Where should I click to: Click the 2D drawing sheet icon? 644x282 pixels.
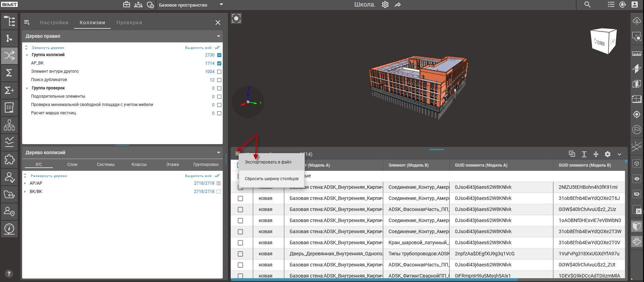click(x=9, y=107)
